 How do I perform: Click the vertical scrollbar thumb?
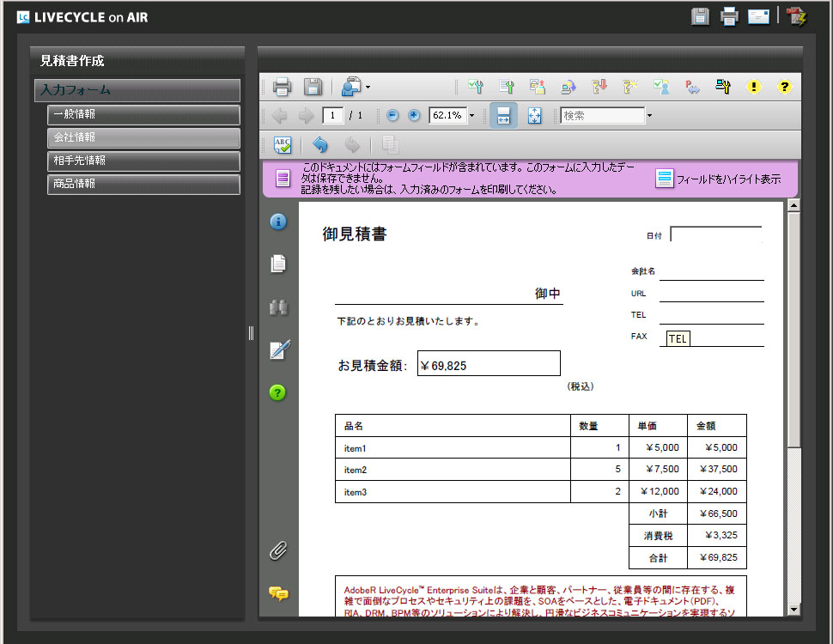(793, 330)
